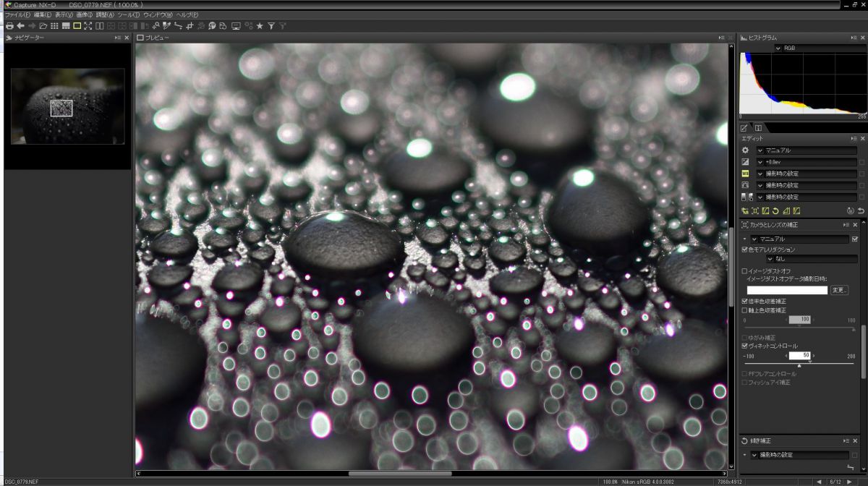Image resolution: width=868 pixels, height=486 pixels.
Task: Select the full screen view icon
Action: (x=88, y=26)
